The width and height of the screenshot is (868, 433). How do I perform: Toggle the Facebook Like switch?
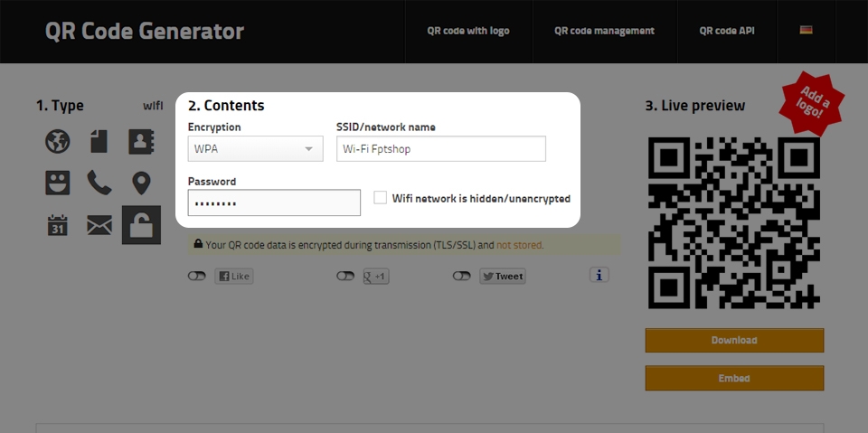tap(196, 276)
